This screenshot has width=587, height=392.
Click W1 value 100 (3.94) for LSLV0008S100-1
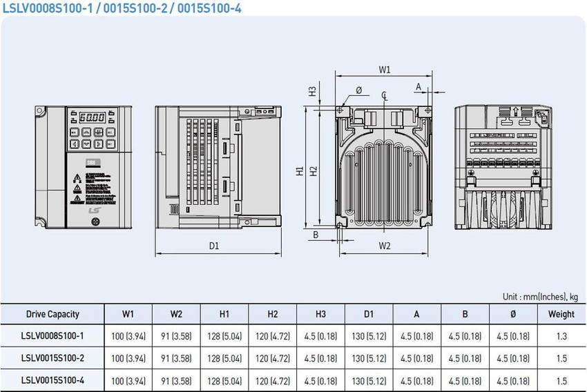pos(128,336)
